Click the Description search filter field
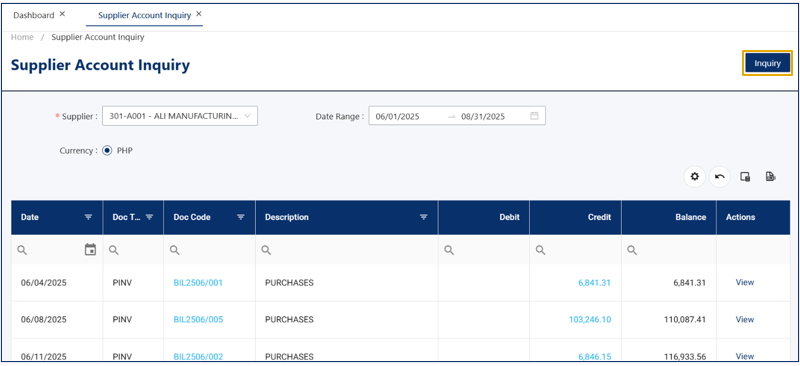 pyautogui.click(x=347, y=250)
